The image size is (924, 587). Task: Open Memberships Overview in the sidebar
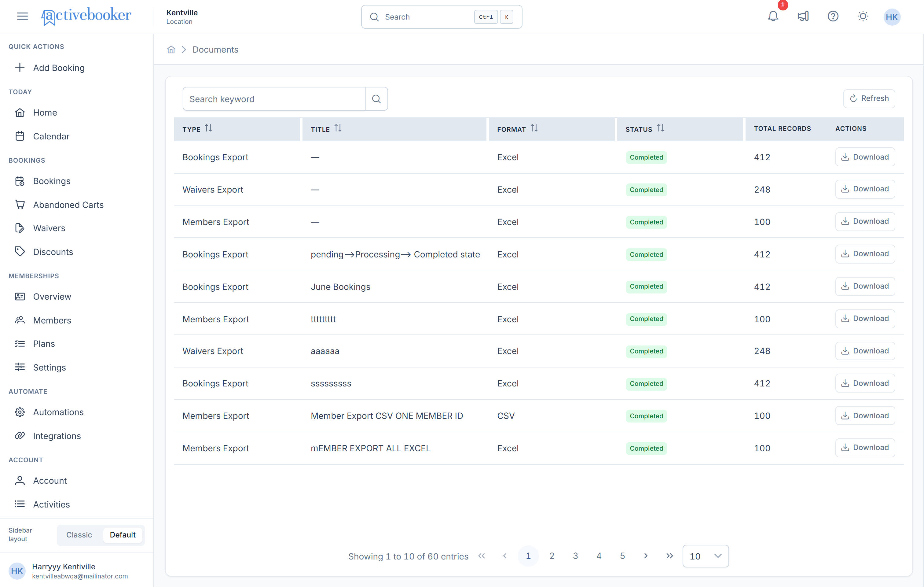pos(43,296)
